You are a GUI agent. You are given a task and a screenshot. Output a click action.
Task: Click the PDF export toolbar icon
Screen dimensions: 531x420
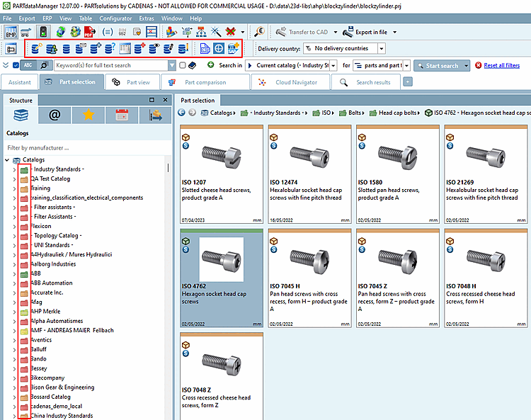(90, 32)
